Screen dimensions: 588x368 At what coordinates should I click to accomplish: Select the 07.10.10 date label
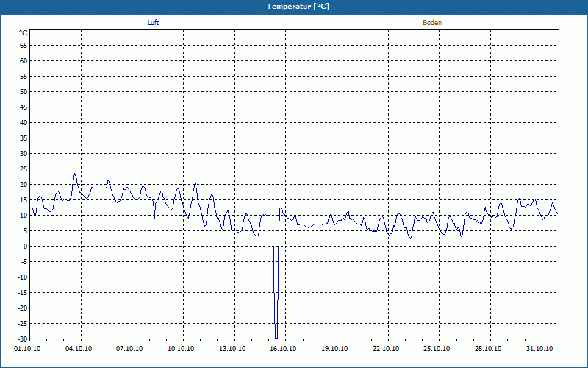click(x=129, y=349)
